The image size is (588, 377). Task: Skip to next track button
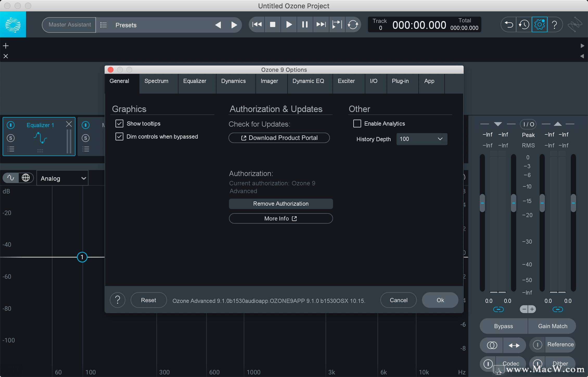[321, 24]
